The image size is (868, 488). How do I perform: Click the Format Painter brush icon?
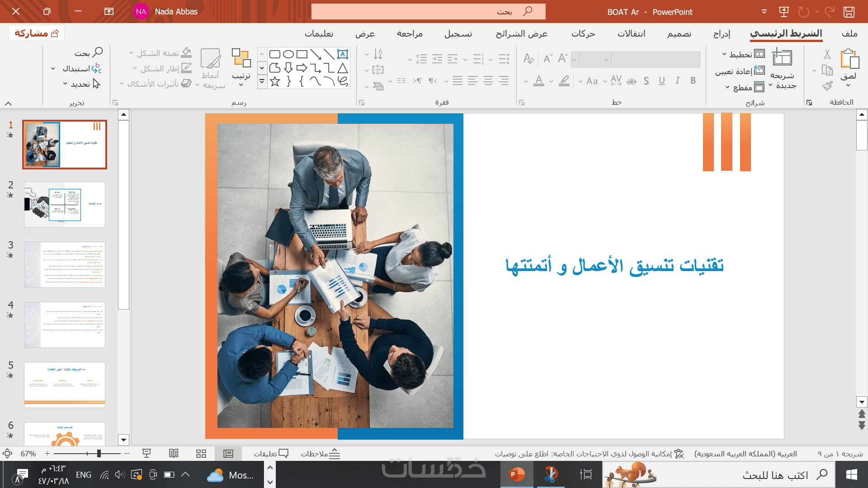[x=827, y=86]
